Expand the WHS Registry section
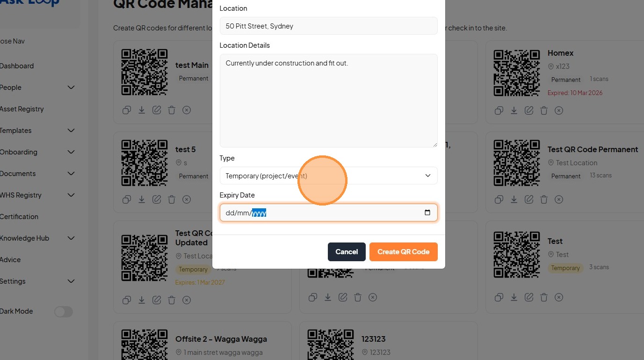The height and width of the screenshot is (360, 644). pyautogui.click(x=71, y=195)
